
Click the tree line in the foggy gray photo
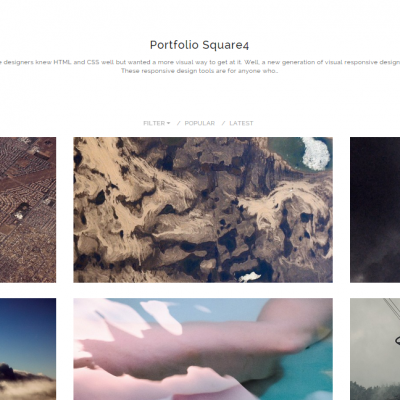point(375,390)
